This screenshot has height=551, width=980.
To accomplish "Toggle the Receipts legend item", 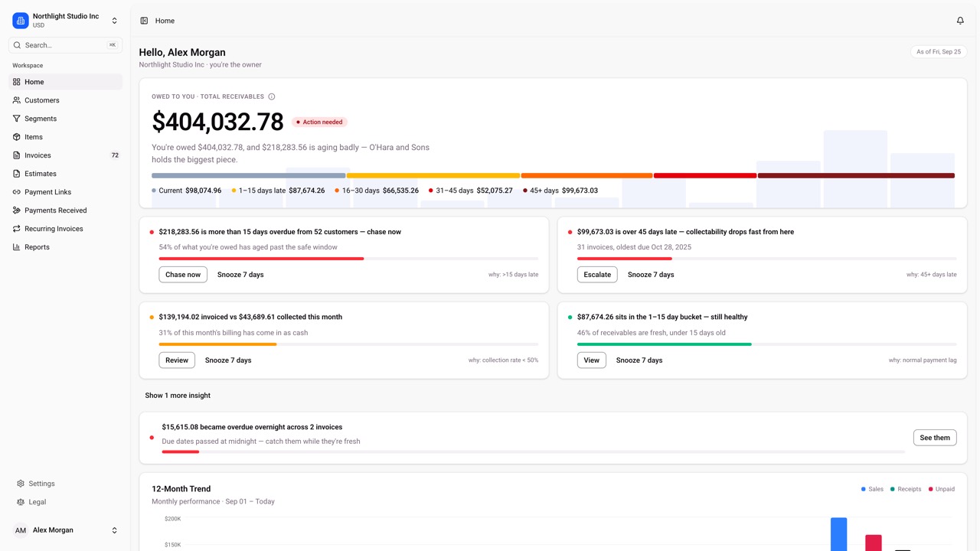I will pyautogui.click(x=905, y=489).
